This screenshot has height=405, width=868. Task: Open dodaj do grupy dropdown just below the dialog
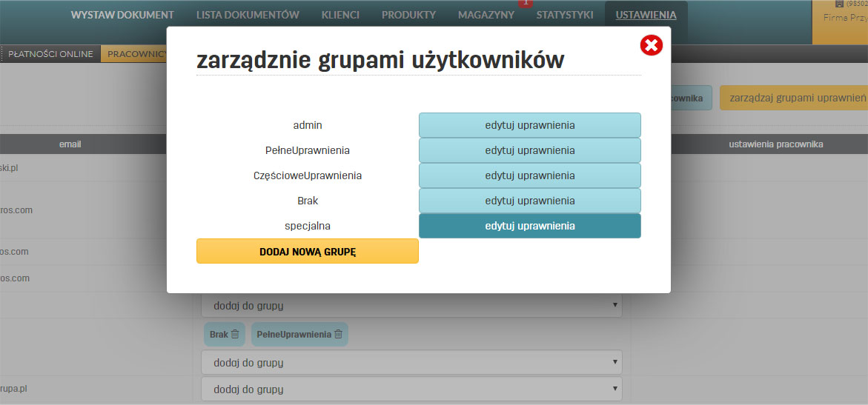(x=412, y=305)
